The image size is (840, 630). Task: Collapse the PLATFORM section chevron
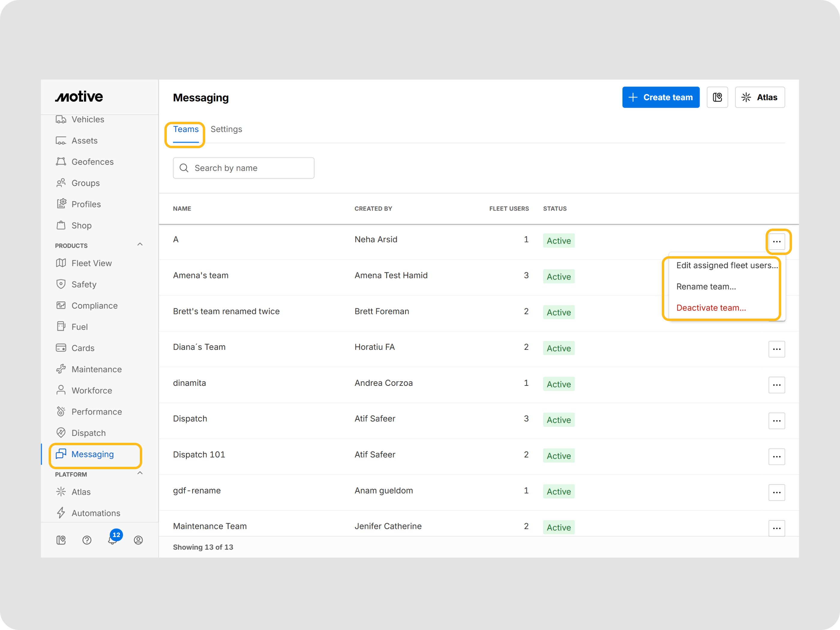click(140, 473)
